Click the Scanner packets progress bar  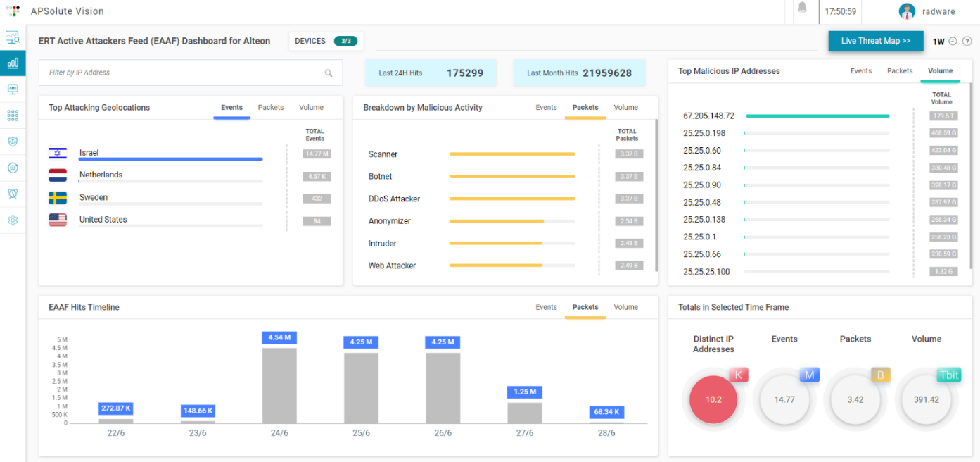[x=512, y=154]
